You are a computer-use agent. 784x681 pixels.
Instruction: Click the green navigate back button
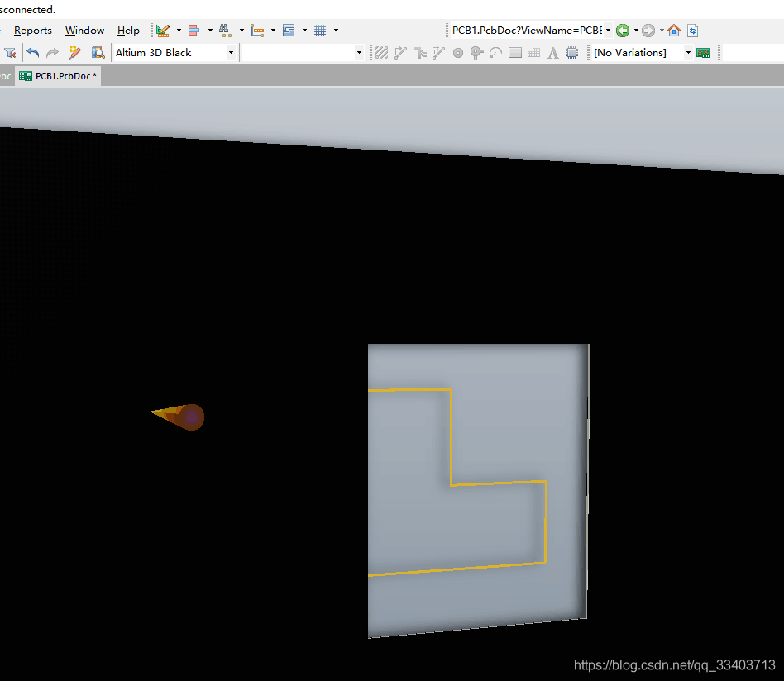(623, 31)
